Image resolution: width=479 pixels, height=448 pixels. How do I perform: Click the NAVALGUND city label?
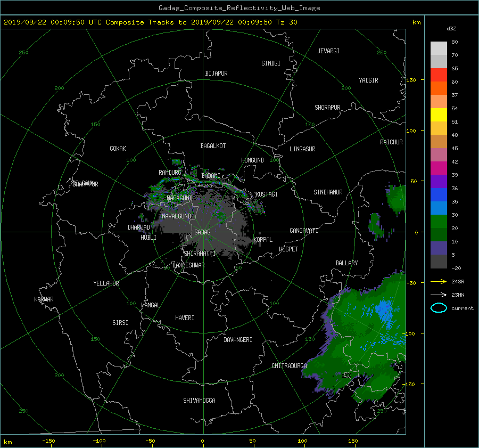[176, 216]
